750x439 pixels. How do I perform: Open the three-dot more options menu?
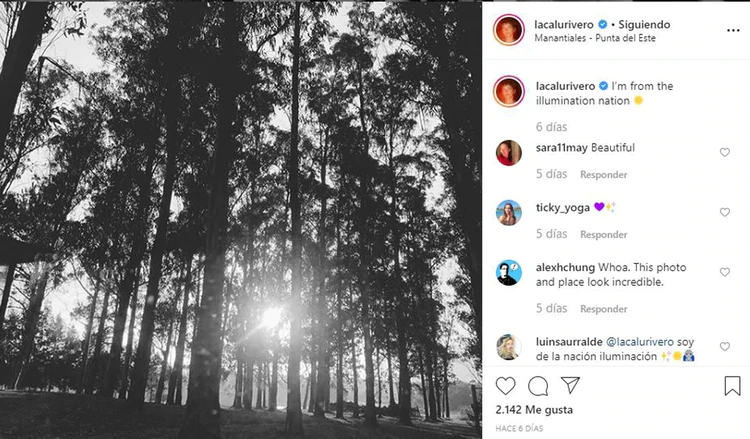click(733, 30)
